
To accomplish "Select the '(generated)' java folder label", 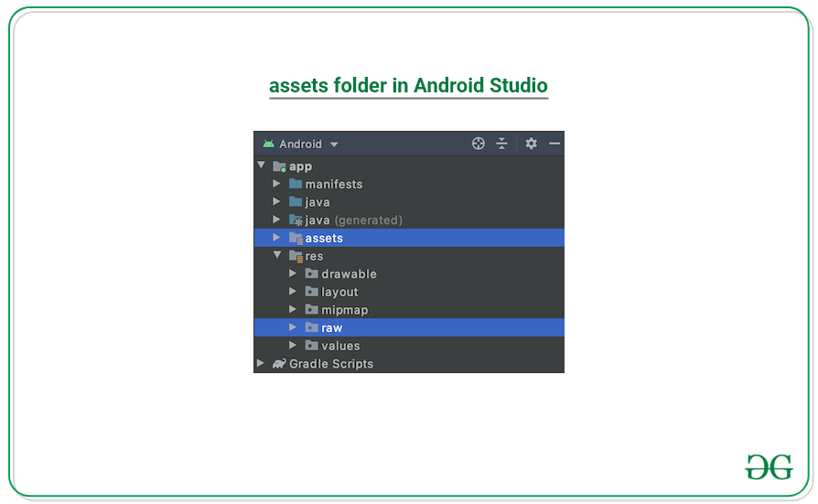I will (x=369, y=220).
